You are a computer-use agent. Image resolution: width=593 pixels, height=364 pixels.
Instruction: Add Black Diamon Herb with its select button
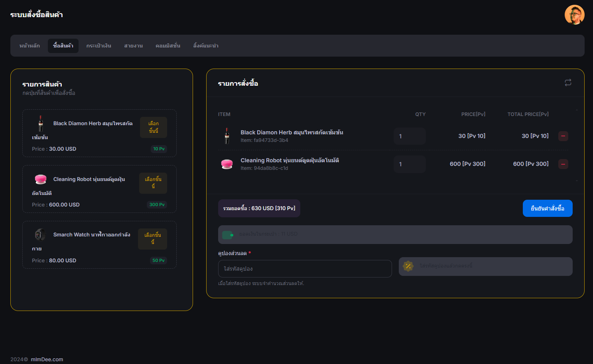tap(153, 127)
